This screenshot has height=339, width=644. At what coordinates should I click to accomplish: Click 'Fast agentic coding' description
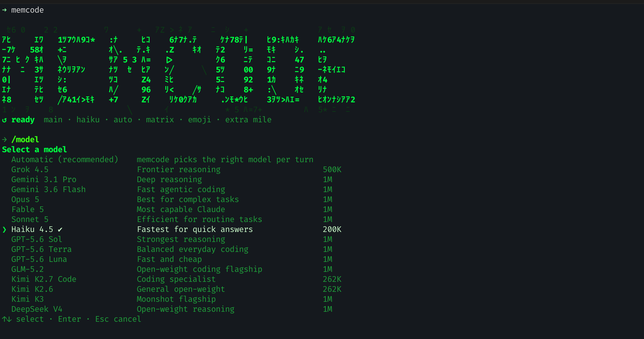[181, 189]
